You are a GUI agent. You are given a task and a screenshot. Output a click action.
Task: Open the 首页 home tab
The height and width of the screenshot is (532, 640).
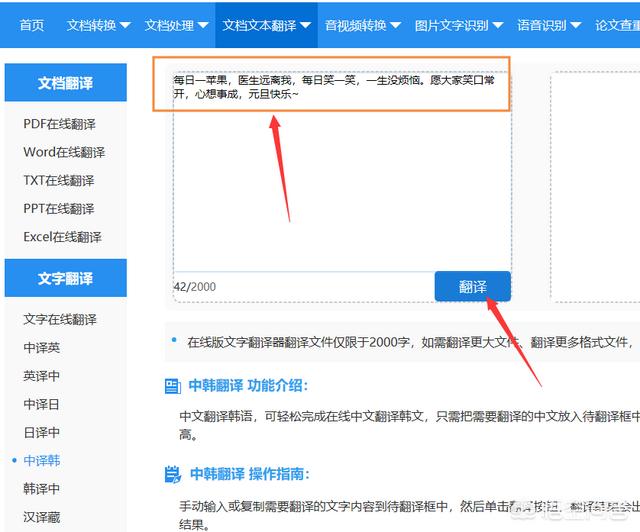(32, 24)
